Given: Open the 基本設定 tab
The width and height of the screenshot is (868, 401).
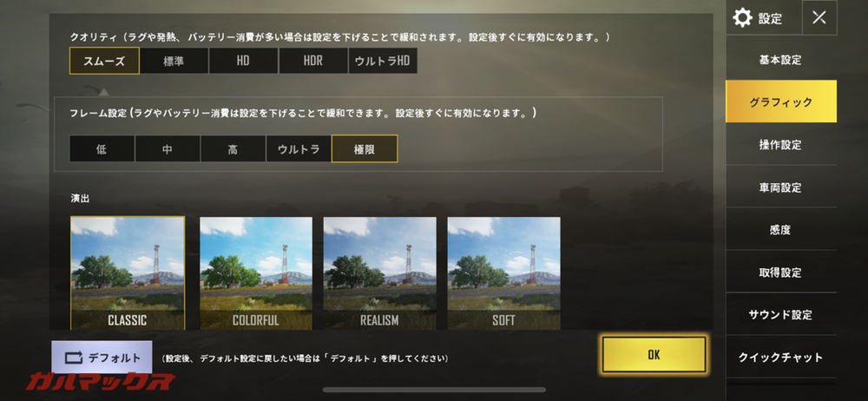Looking at the screenshot, I should (780, 60).
